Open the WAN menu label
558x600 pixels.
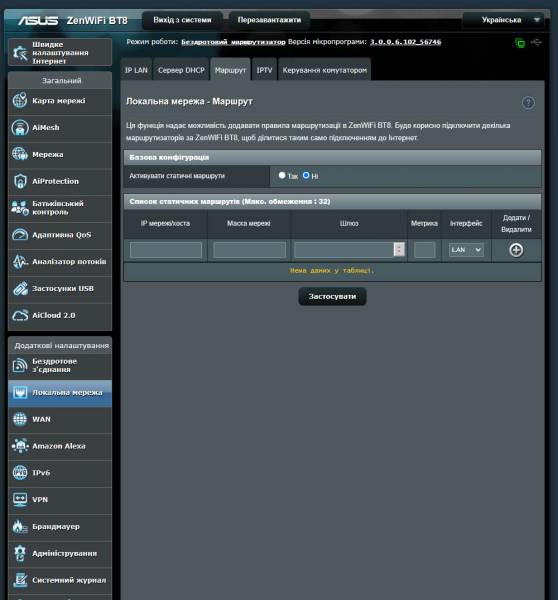click(x=41, y=419)
